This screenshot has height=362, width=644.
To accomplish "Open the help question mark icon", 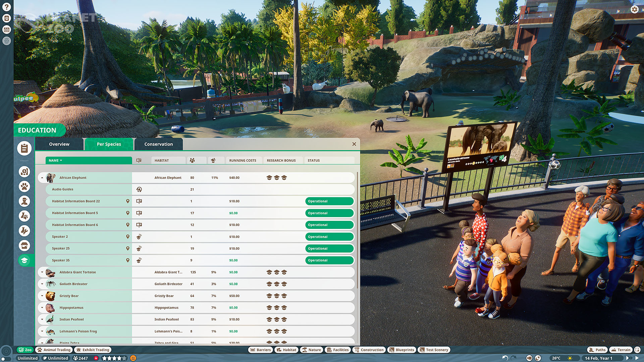I will point(6,7).
